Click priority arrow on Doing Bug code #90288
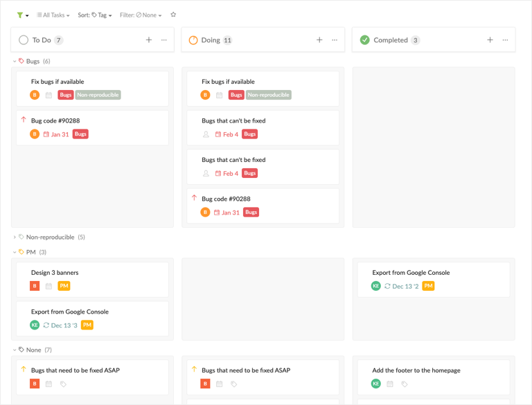The image size is (532, 405). [x=194, y=197]
